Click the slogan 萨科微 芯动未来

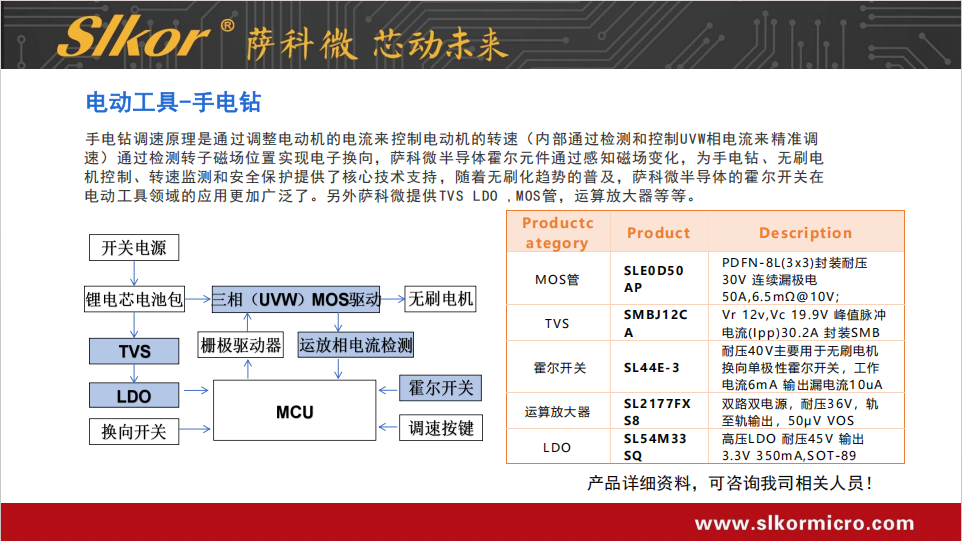point(377,44)
